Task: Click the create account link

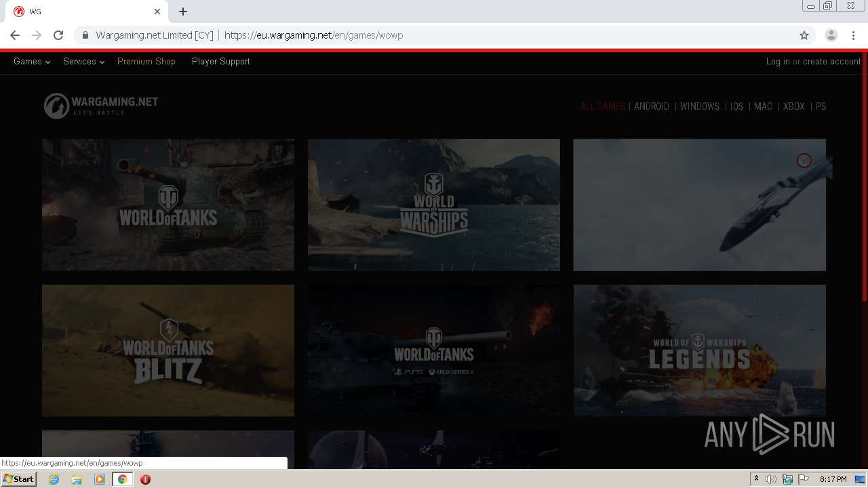Action: click(832, 61)
